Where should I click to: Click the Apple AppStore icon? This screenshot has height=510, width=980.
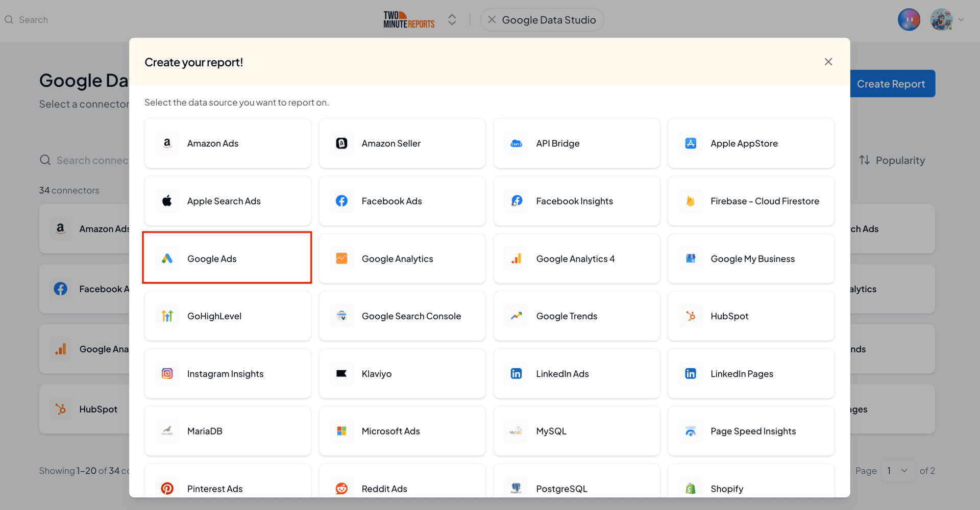(691, 143)
